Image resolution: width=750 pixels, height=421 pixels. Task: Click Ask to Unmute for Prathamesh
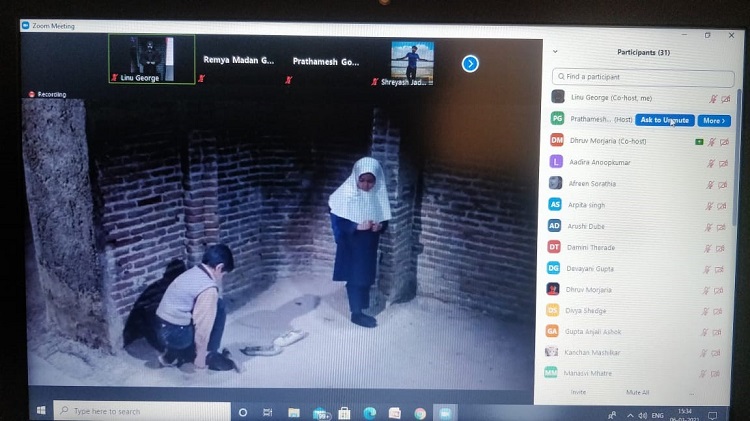[x=665, y=120]
